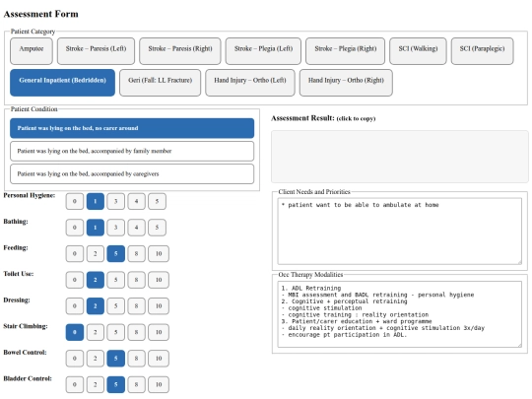
Task: Select Geri (Fall: LL Fracture) category
Action: (x=161, y=83)
